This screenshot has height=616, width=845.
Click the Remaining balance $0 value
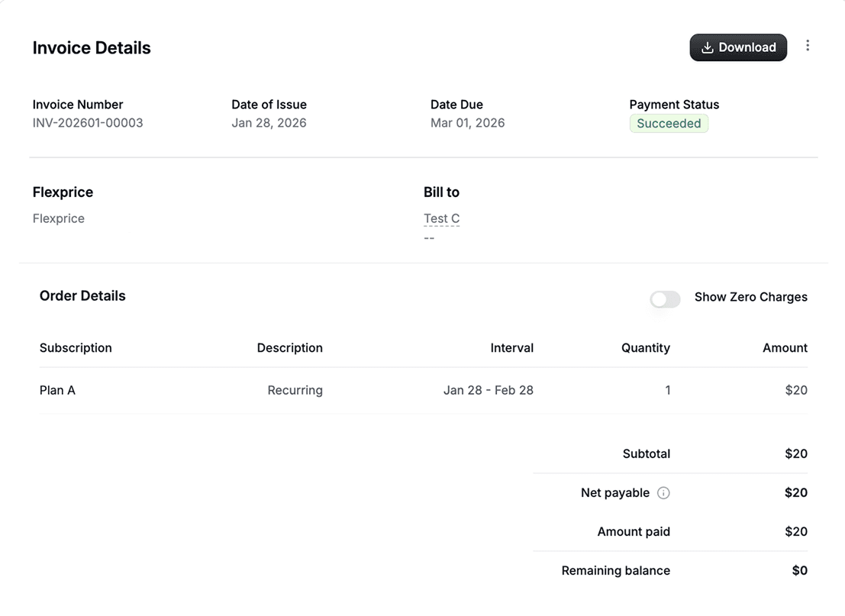(799, 570)
